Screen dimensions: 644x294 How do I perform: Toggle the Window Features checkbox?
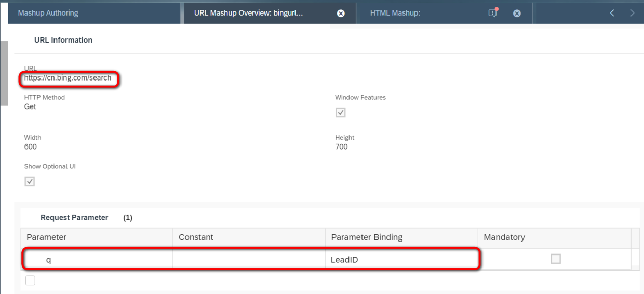pyautogui.click(x=341, y=112)
